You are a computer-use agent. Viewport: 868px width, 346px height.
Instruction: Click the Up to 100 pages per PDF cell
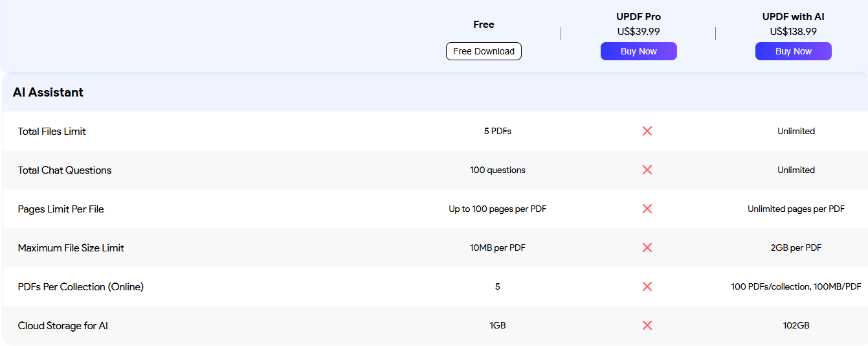(x=498, y=209)
